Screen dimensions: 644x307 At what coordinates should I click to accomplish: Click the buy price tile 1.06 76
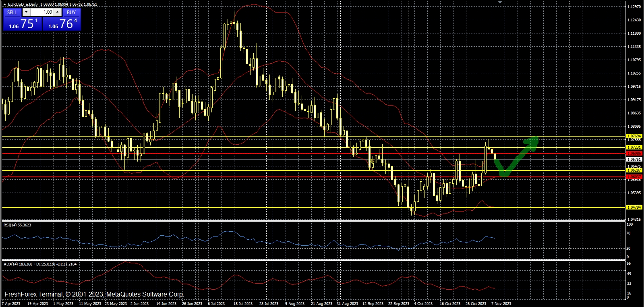[x=62, y=24]
